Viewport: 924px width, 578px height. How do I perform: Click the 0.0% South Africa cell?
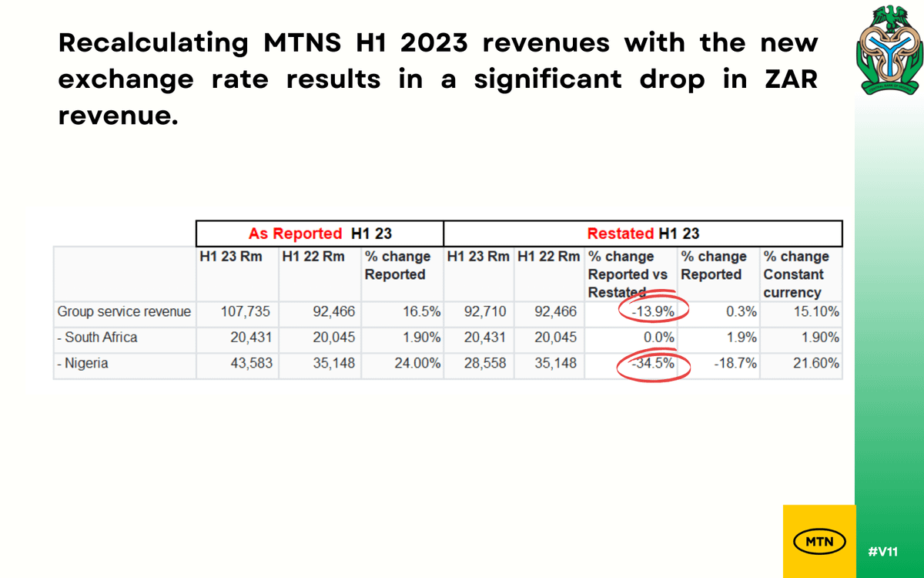pyautogui.click(x=631, y=338)
